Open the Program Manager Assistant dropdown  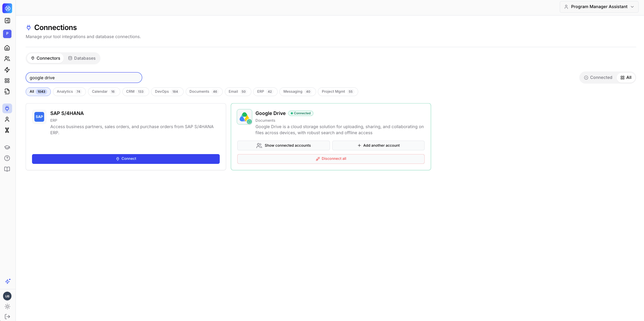click(599, 7)
